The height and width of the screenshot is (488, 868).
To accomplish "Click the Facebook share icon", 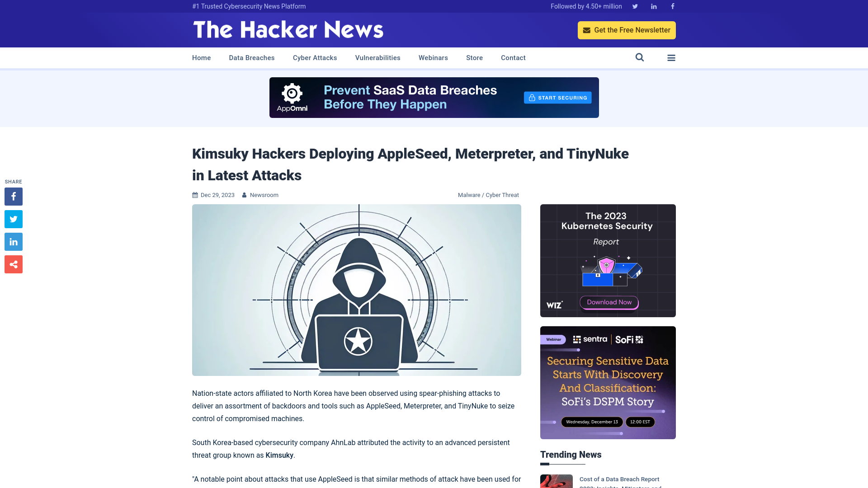I will pyautogui.click(x=13, y=196).
